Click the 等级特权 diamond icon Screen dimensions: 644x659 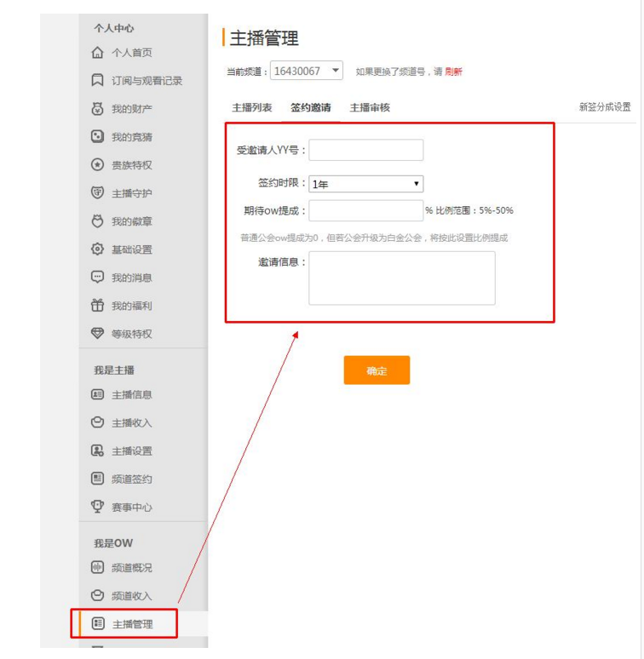[x=97, y=334]
